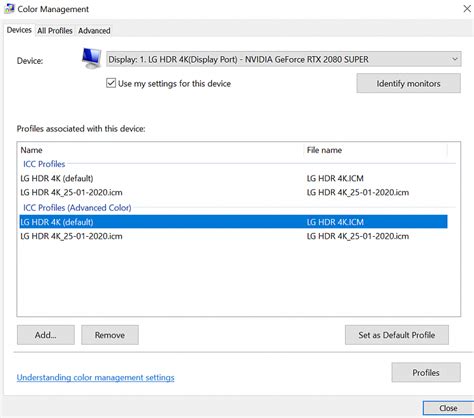Open Understanding color management settings link
The height and width of the screenshot is (418, 474).
[x=96, y=378]
